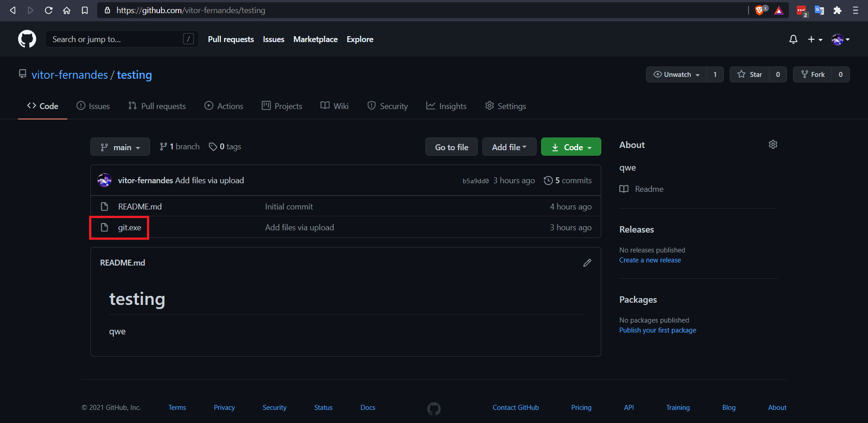Reload the page with the refresh icon

48,10
